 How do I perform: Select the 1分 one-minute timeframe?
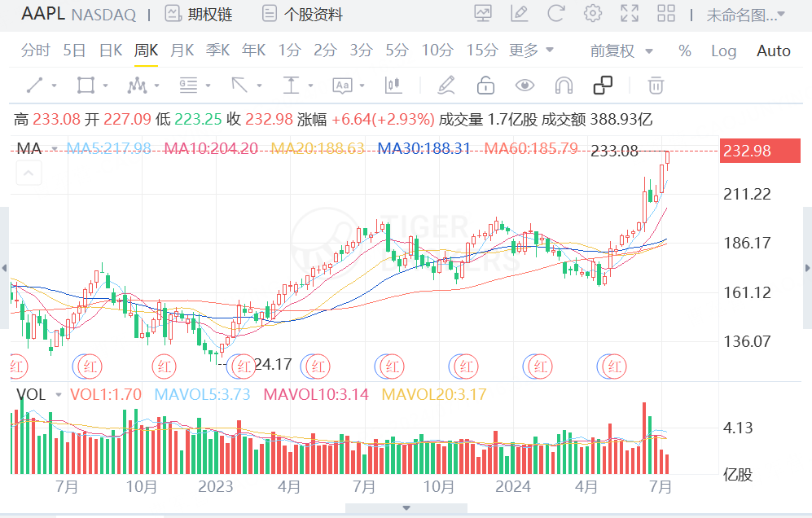click(x=289, y=50)
